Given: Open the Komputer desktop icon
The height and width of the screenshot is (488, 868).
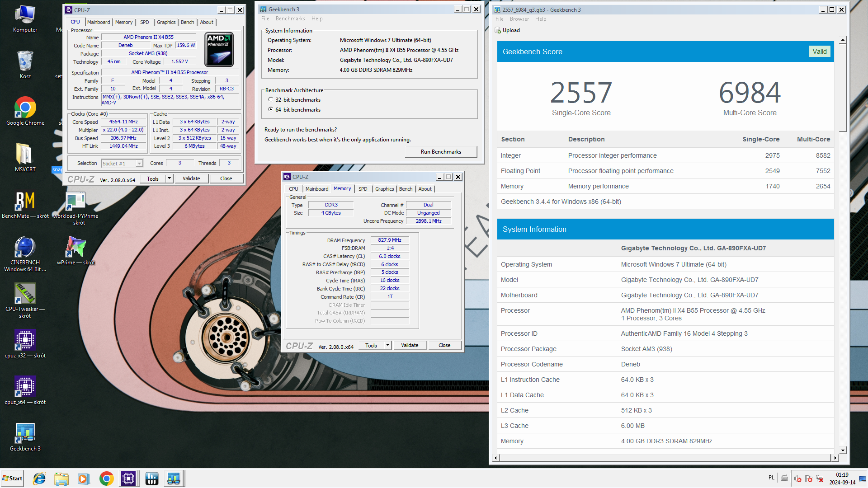Looking at the screenshot, I should click(25, 19).
